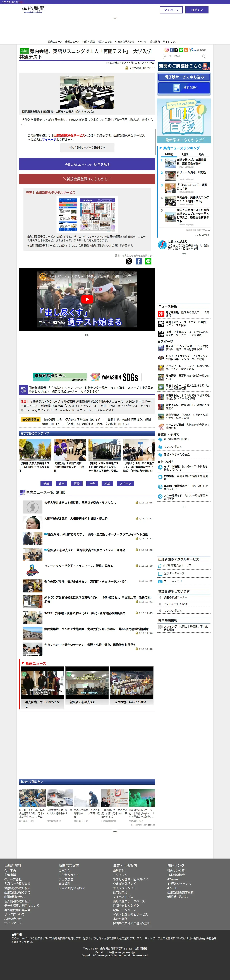Open the LINE icon above the keyword search

[x=181, y=50]
